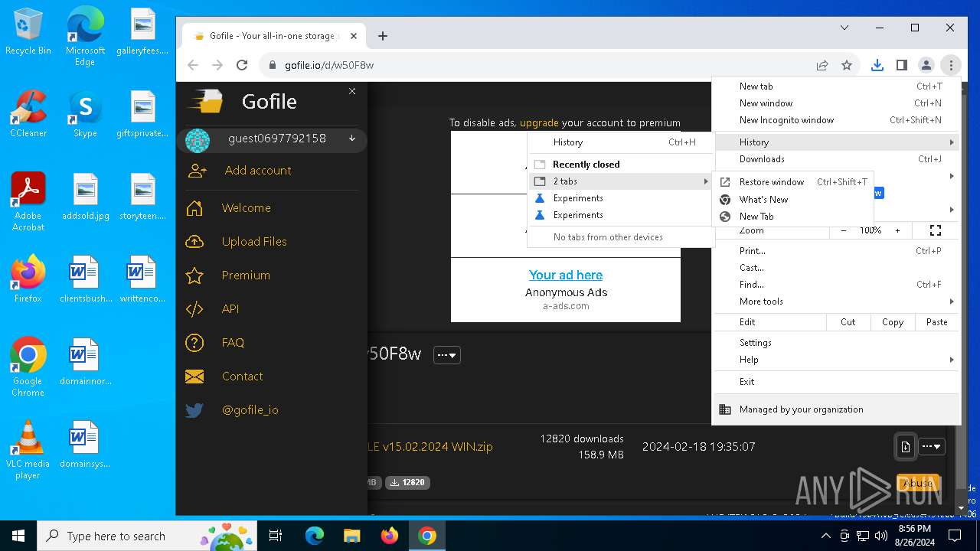Screen dimensions: 980x551
Task: Click Managed by your organization
Action: (x=836, y=409)
